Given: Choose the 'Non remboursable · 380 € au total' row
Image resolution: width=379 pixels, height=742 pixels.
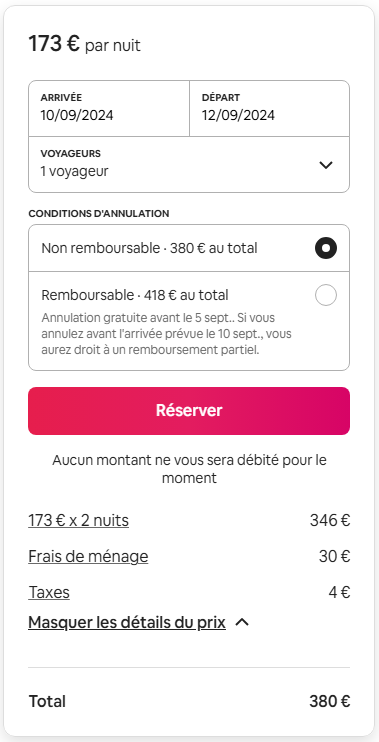Looking at the screenshot, I should [x=189, y=248].
